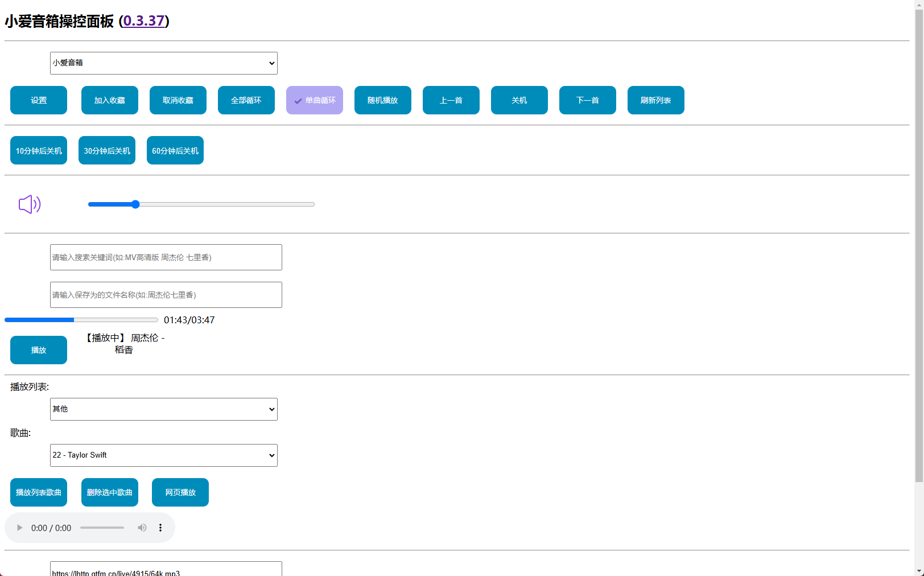Focus the search keyword input field
The image size is (924, 576).
pos(166,257)
